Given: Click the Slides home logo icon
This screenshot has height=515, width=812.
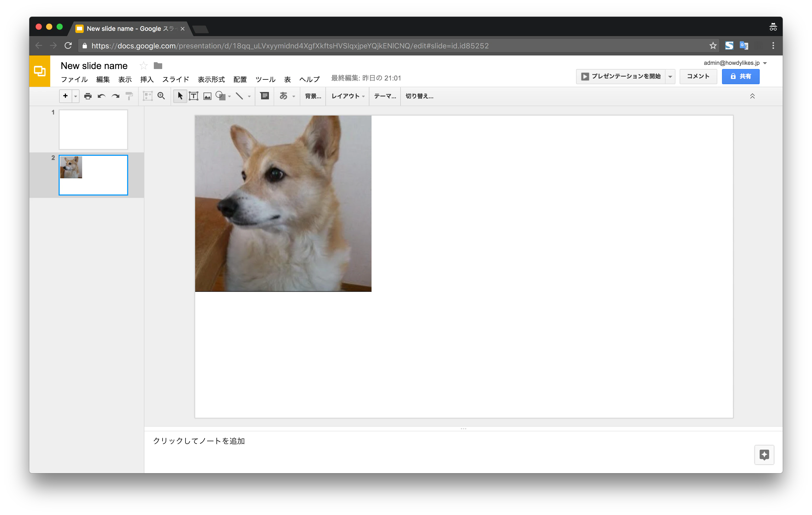Looking at the screenshot, I should click(40, 71).
